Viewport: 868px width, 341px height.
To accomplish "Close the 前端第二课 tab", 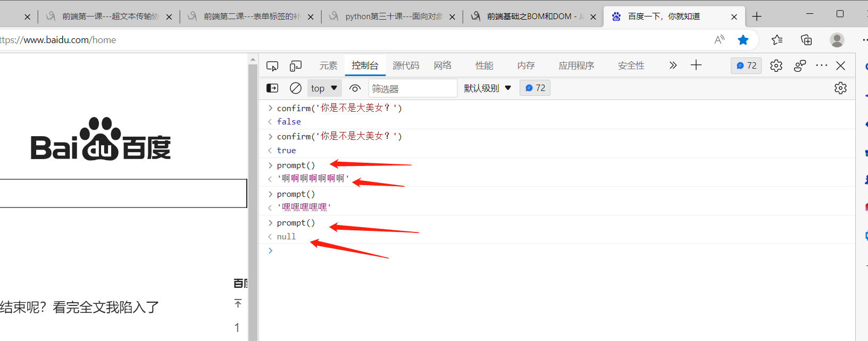I will (311, 17).
